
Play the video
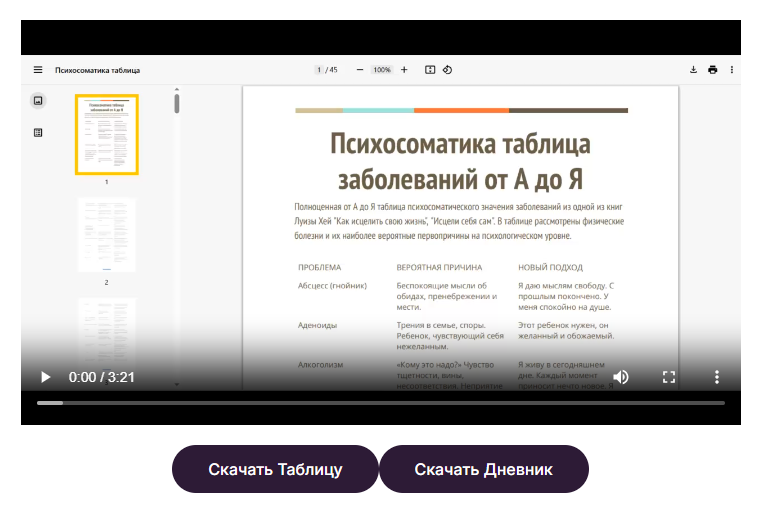pos(45,377)
